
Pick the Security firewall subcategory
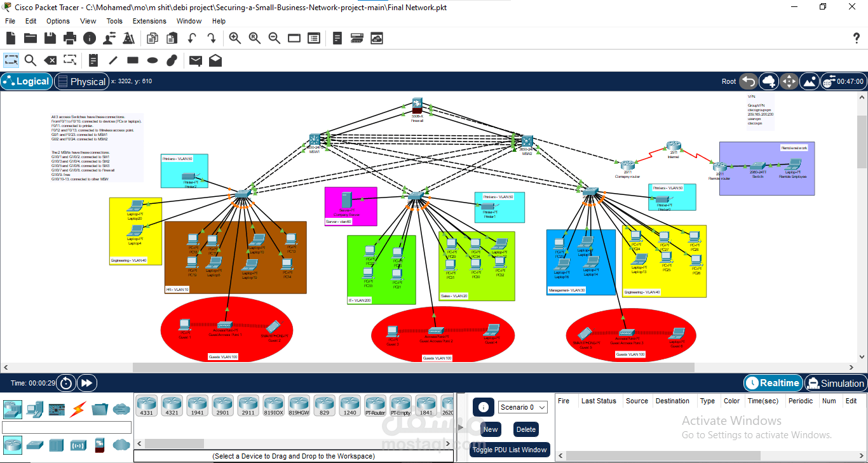(99, 445)
